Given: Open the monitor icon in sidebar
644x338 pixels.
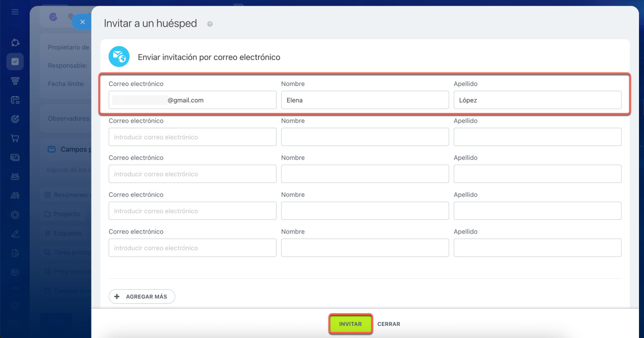Looking at the screenshot, I should coord(15,272).
